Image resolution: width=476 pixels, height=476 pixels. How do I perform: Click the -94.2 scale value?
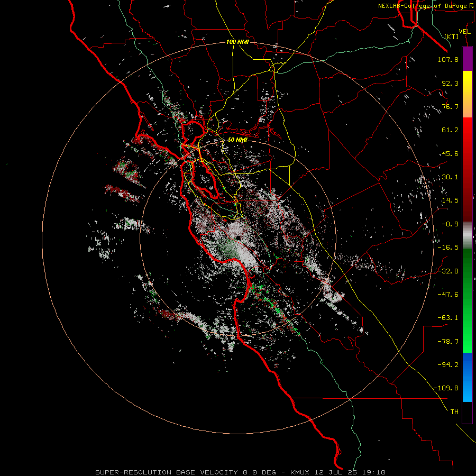pos(448,365)
